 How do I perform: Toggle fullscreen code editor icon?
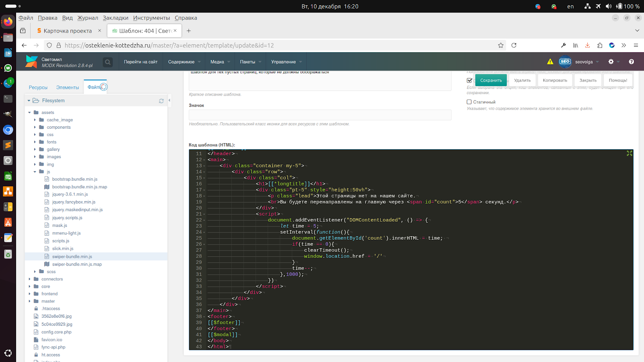[630, 153]
